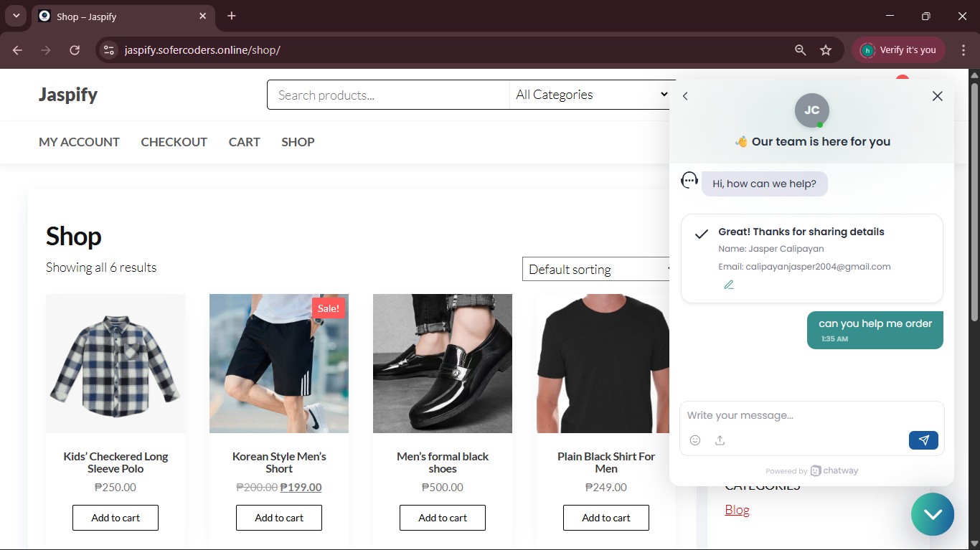
Task: Collapse chat using round chevron launcher button
Action: click(x=932, y=514)
